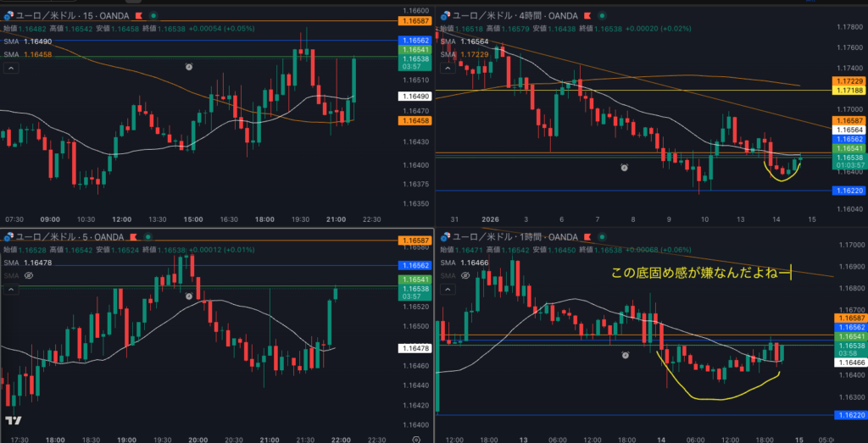Screen dimensions: 868x443
Task: Collapse indicator legend on 4-hour chart
Action: point(447,68)
